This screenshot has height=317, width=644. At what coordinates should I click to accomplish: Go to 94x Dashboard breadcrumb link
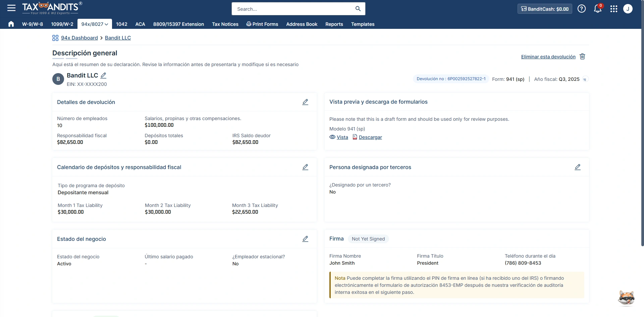pos(79,38)
